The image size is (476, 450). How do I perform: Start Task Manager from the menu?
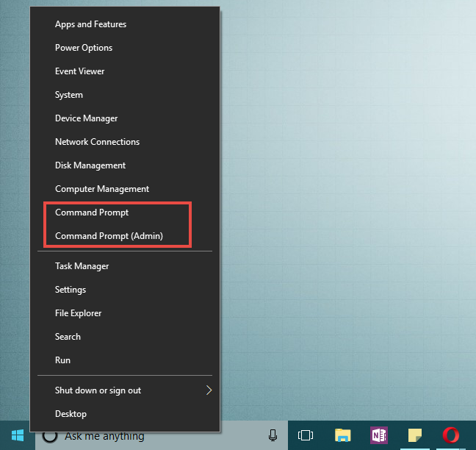coord(82,266)
